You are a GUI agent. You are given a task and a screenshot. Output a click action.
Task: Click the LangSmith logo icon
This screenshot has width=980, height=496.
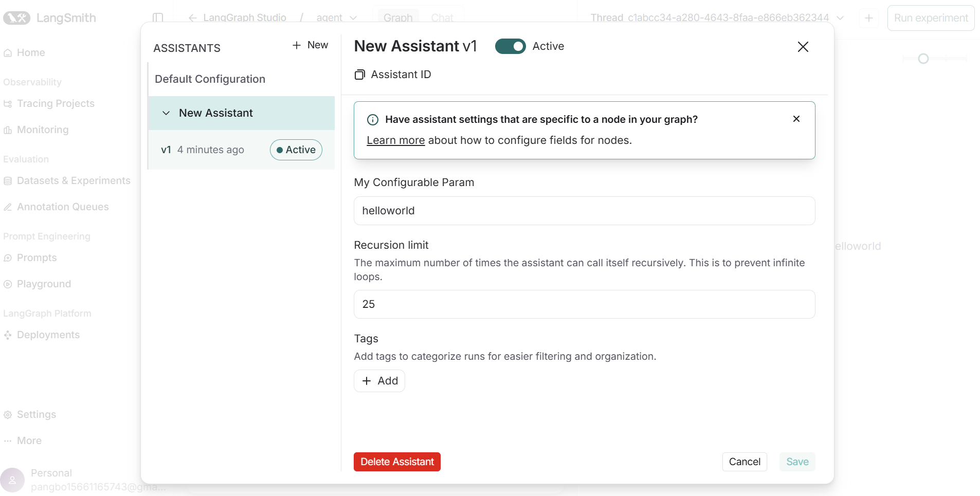[17, 18]
